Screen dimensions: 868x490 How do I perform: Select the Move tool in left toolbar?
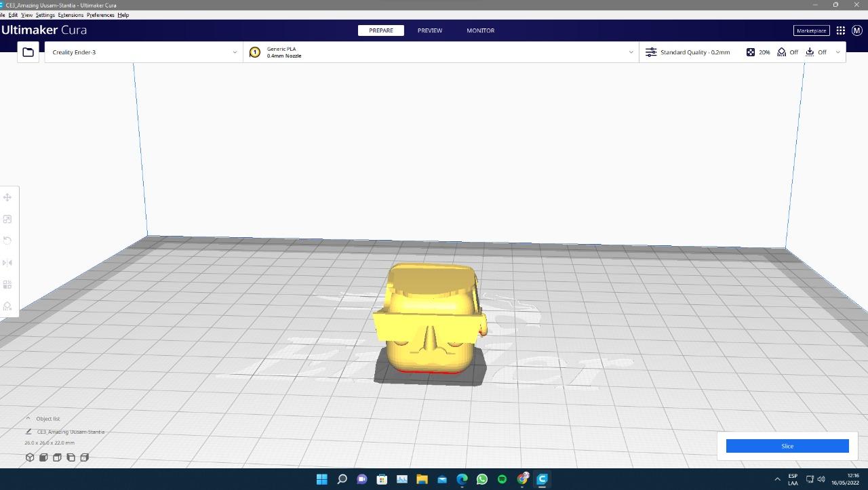[7, 197]
